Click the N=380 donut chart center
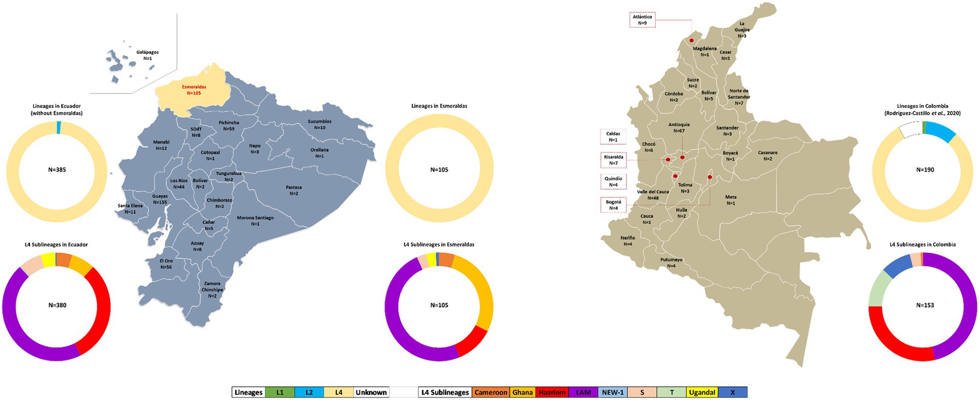Image resolution: width=980 pixels, height=400 pixels. (x=57, y=305)
